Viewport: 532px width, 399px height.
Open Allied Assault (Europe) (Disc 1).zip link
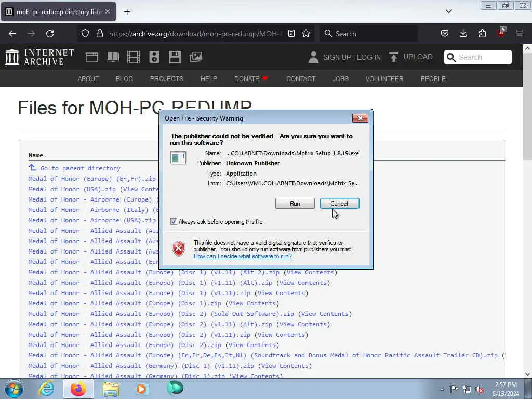click(125, 303)
